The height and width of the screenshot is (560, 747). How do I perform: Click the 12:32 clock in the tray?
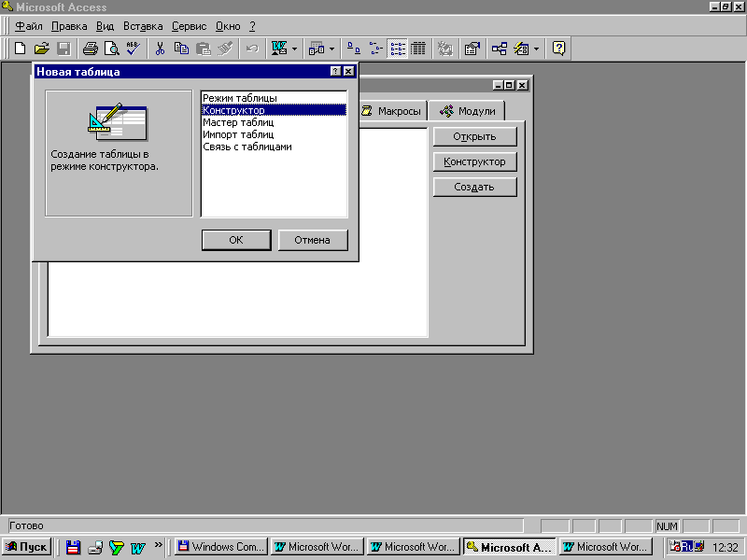(x=726, y=547)
